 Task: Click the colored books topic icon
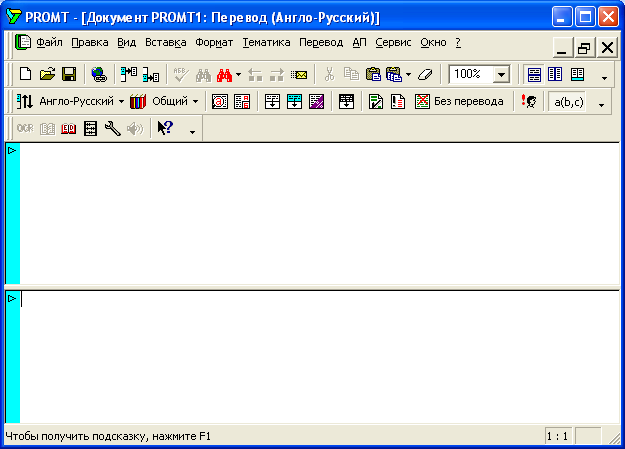(x=138, y=101)
